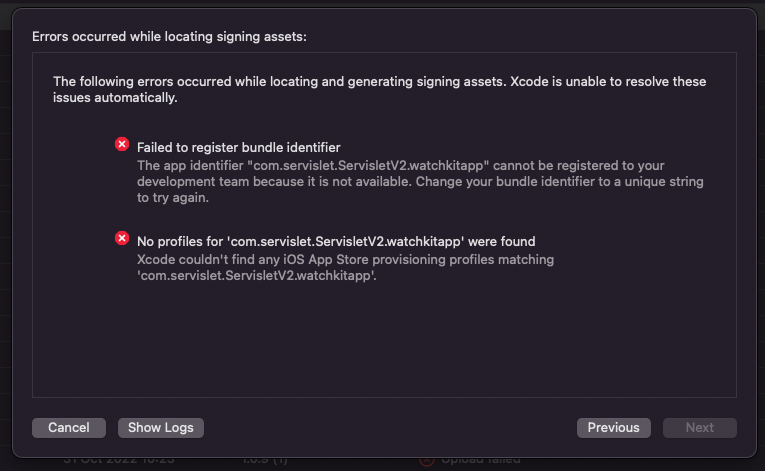Screen dimensions: 765x471
Task: Open the signing logs with Show Logs
Action: click(x=161, y=427)
